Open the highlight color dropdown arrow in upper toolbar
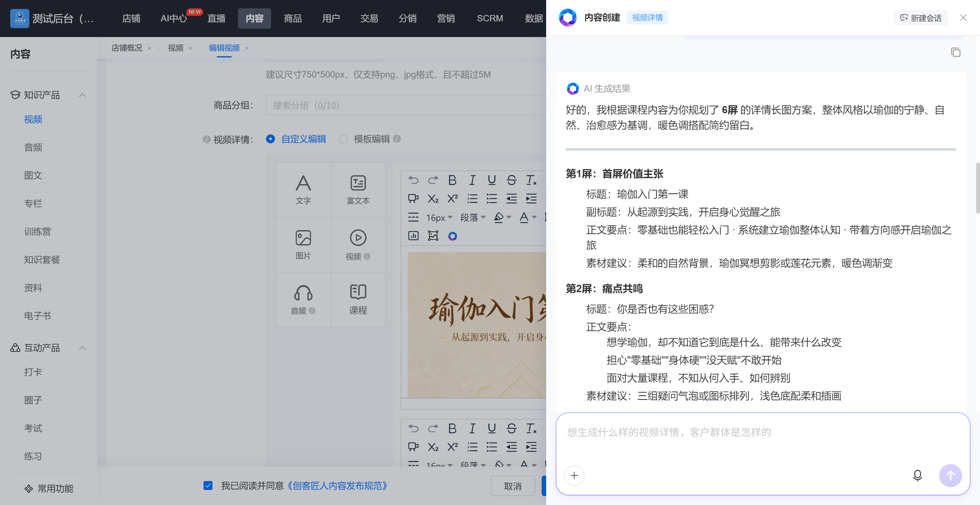 click(509, 217)
